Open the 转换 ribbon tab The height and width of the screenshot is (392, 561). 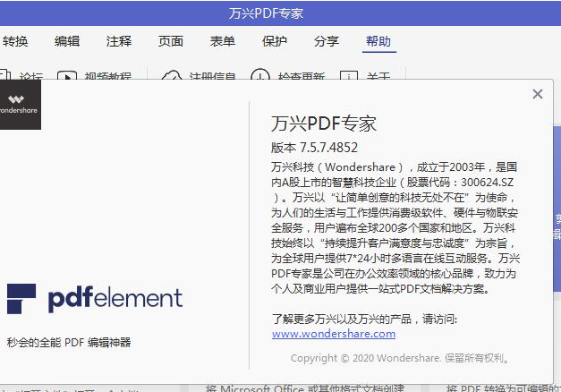[15, 41]
